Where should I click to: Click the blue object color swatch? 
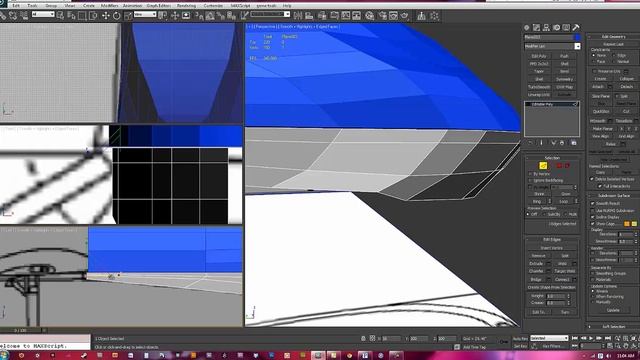click(x=577, y=37)
